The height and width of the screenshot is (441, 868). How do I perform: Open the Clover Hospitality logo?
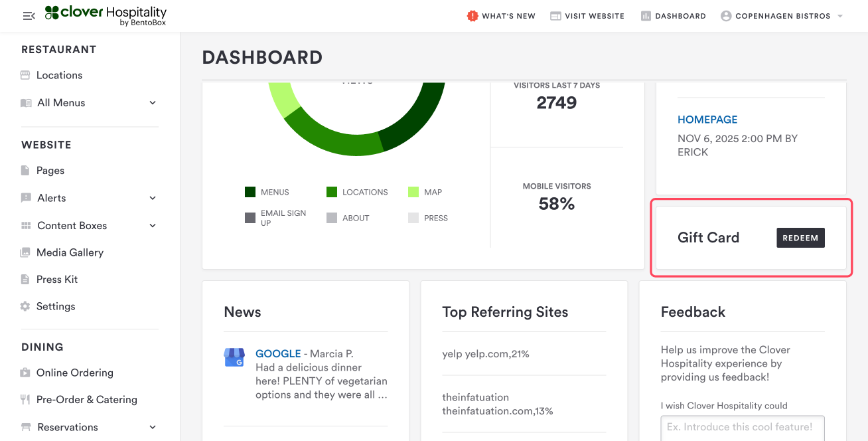pos(106,16)
